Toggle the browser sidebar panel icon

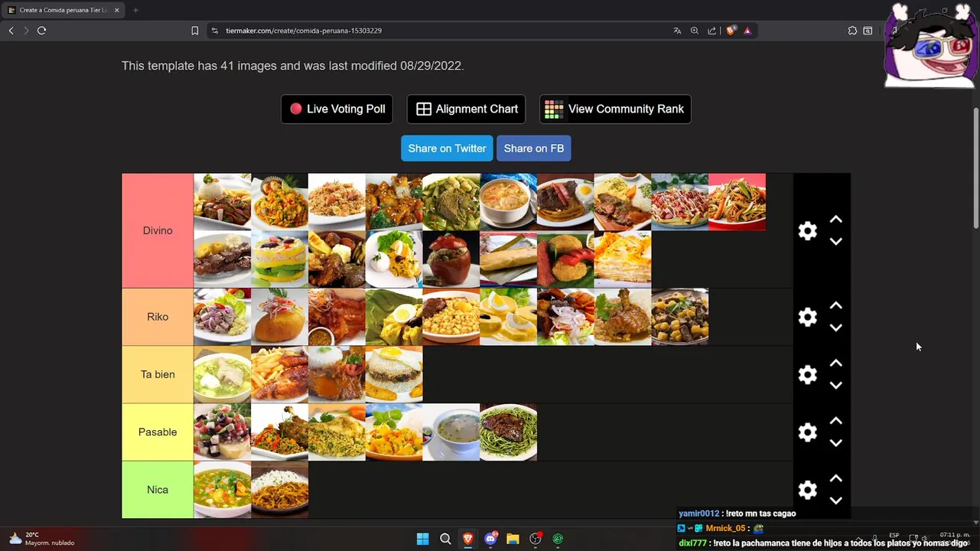coord(868,31)
